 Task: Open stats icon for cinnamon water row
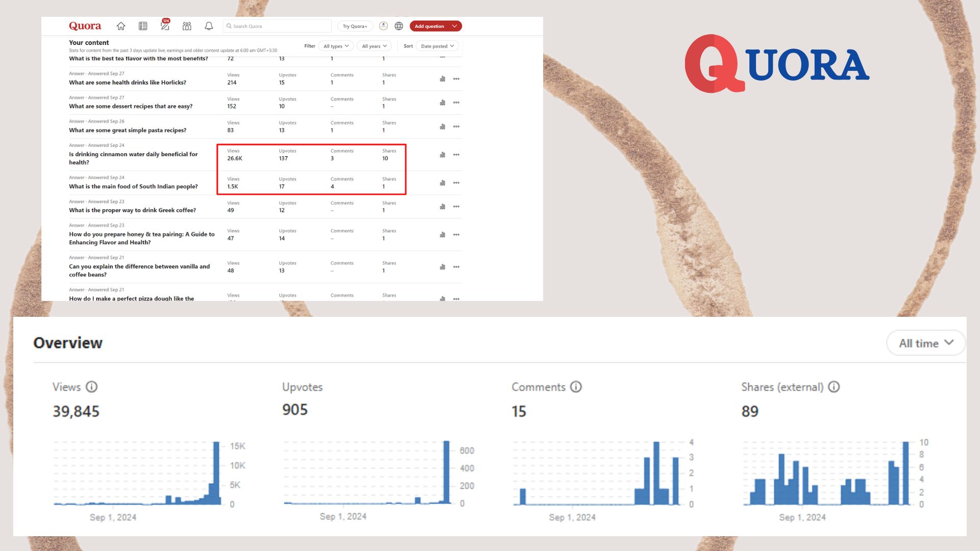(x=443, y=155)
